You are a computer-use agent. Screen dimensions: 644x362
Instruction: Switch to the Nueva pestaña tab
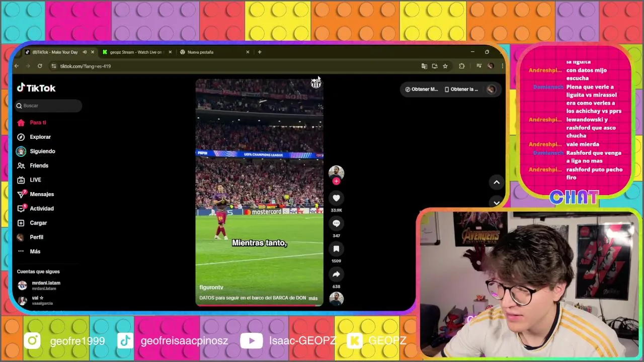coord(200,52)
